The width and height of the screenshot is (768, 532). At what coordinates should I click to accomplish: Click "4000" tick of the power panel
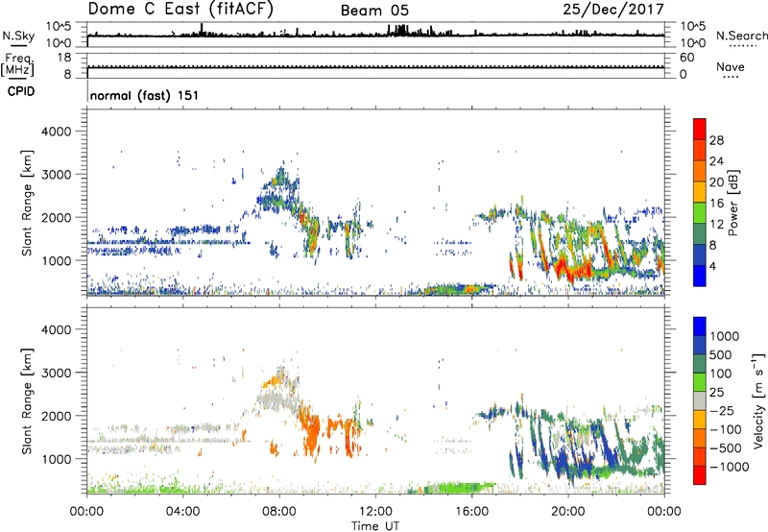tap(56, 132)
